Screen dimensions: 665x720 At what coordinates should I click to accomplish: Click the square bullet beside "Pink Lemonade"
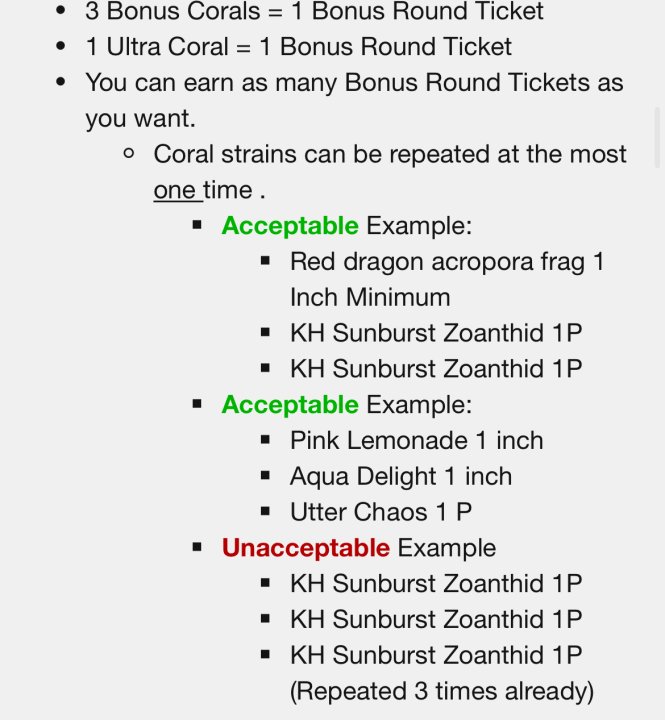[x=265, y=440]
